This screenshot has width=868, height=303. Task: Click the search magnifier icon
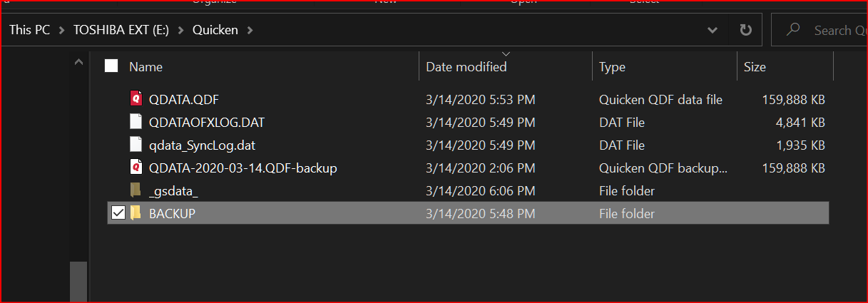click(x=792, y=30)
